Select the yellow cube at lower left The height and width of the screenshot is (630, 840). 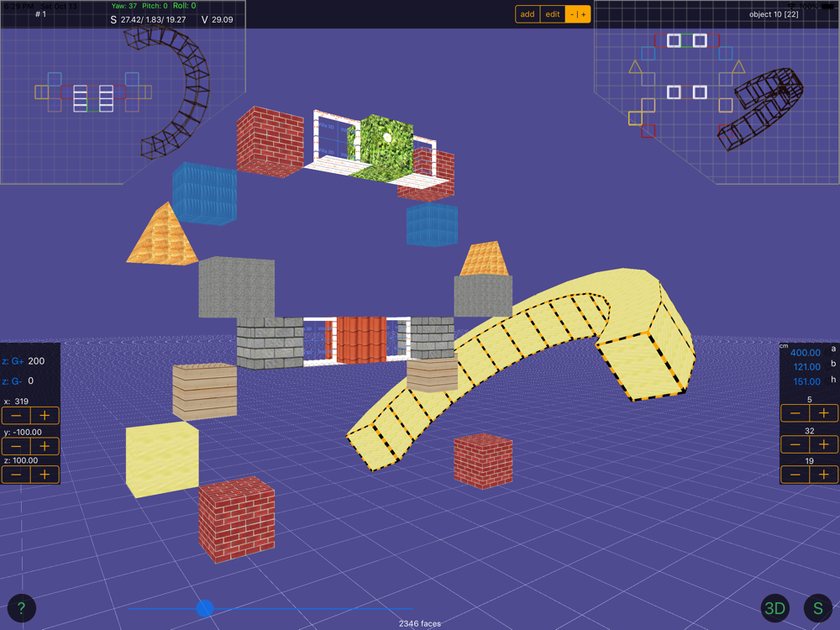[x=162, y=458]
